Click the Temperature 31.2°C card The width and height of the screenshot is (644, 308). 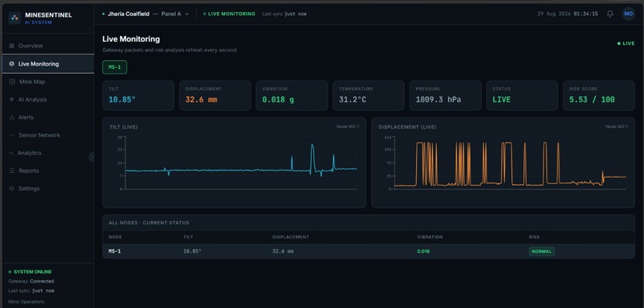click(x=368, y=95)
